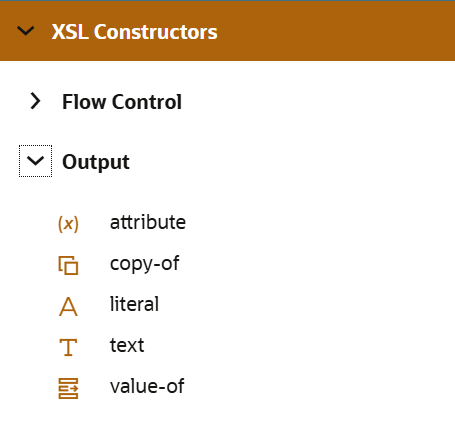Choose the attribute constructor label
Screen dimensions: 455x430
pyautogui.click(x=148, y=222)
